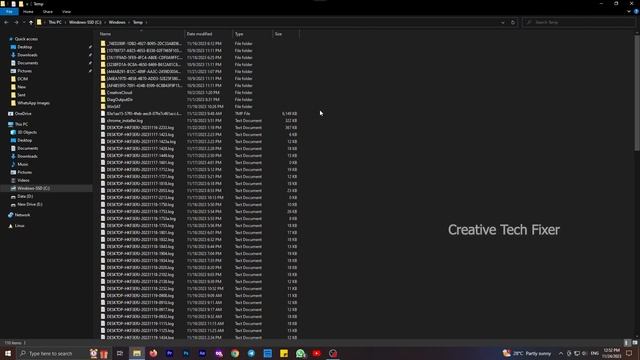640x360 pixels.
Task: Open the Home ribbon tab
Action: point(28,12)
